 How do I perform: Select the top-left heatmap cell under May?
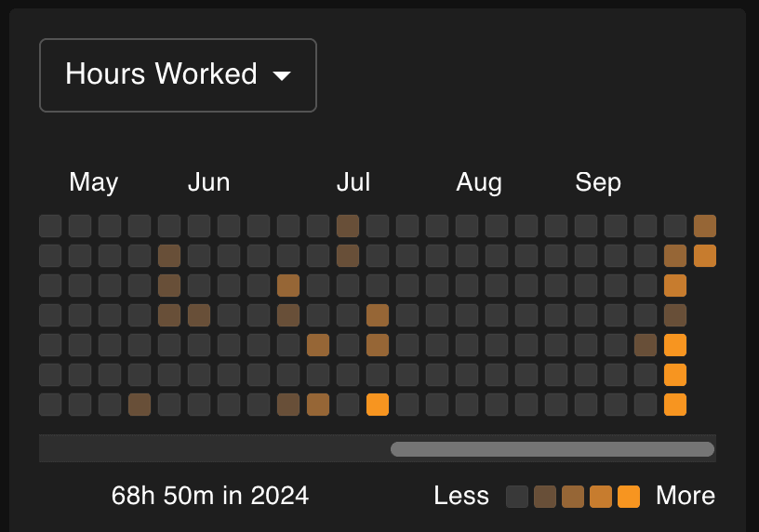[x=50, y=226]
